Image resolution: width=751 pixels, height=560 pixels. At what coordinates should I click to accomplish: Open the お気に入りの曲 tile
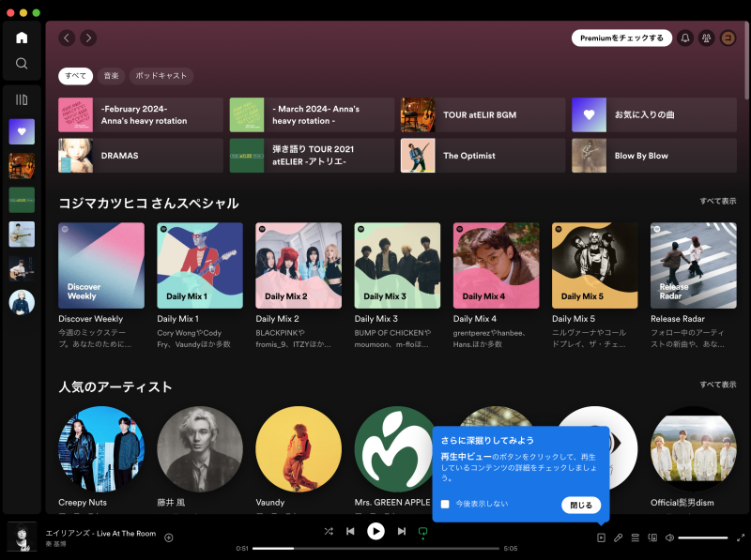tap(654, 114)
